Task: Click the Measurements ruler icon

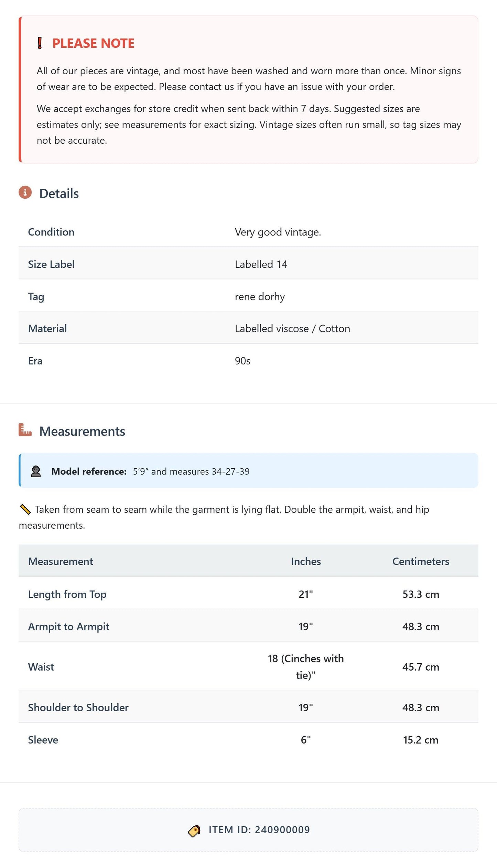Action: pos(25,430)
